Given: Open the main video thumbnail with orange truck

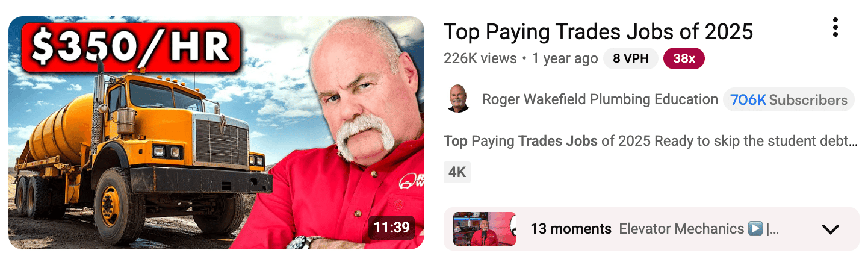Looking at the screenshot, I should 216,133.
